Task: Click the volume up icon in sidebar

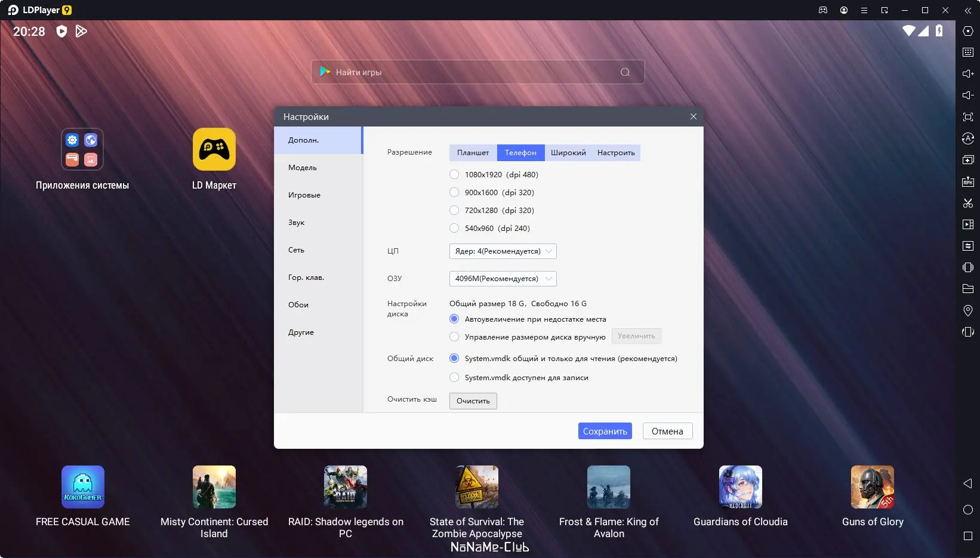Action: (x=968, y=74)
